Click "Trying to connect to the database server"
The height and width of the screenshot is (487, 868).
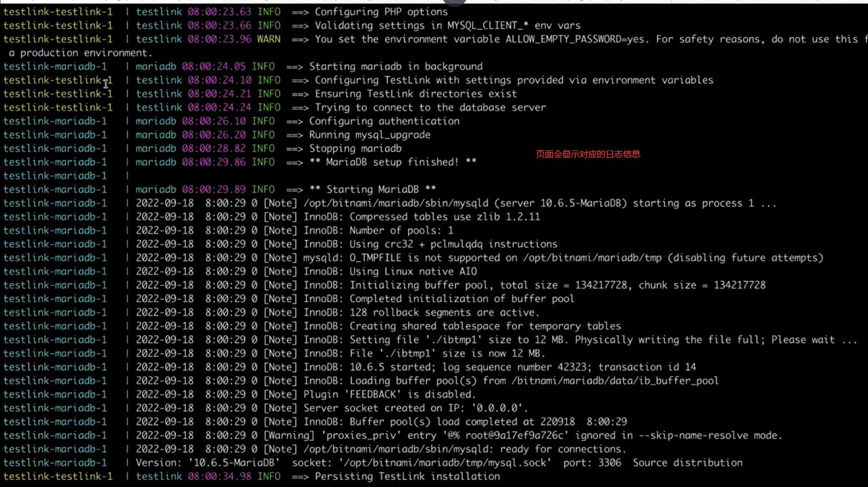click(x=431, y=107)
